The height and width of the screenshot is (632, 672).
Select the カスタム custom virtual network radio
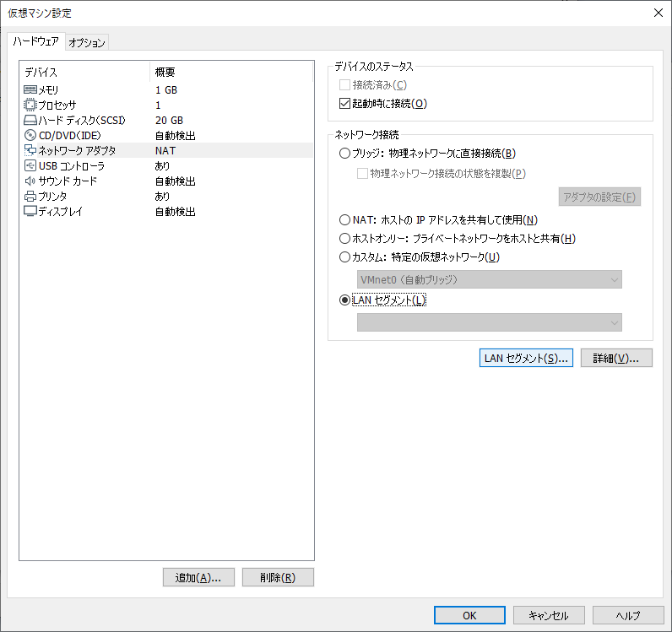[344, 257]
